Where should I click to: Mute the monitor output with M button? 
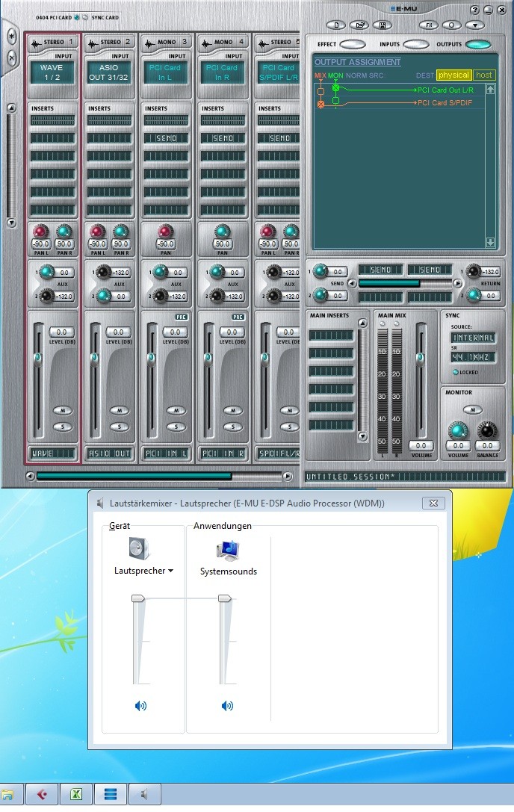point(472,409)
